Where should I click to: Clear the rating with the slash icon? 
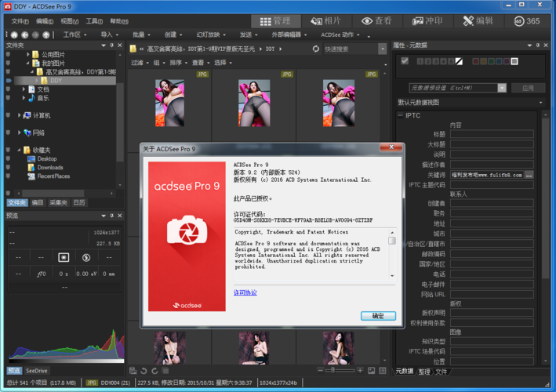click(x=459, y=61)
